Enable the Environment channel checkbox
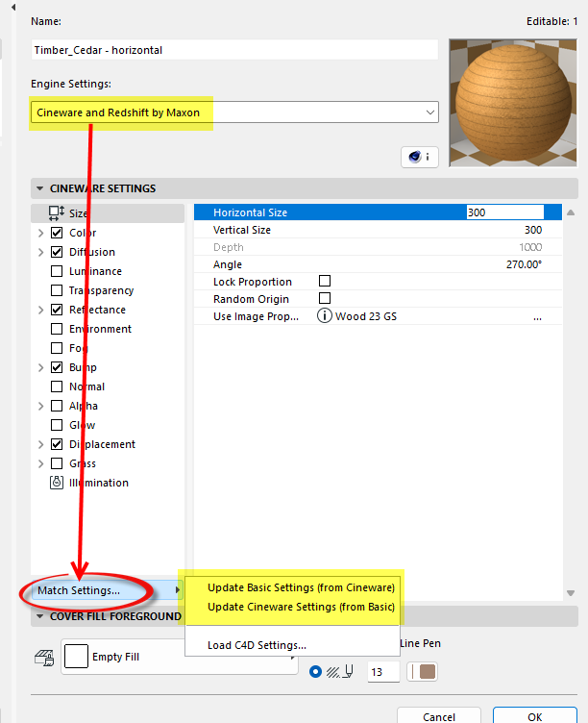This screenshot has width=588, height=723. tap(57, 329)
